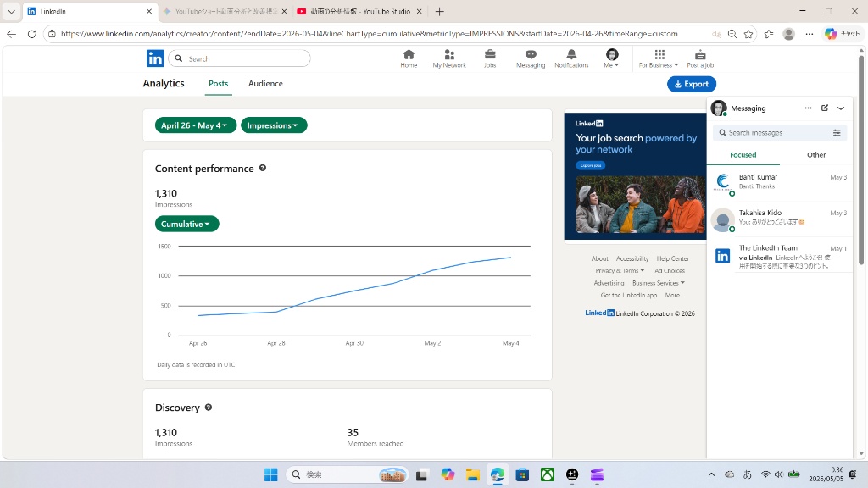
Task: Close the YouTube Studio browser tab
Action: tap(419, 12)
